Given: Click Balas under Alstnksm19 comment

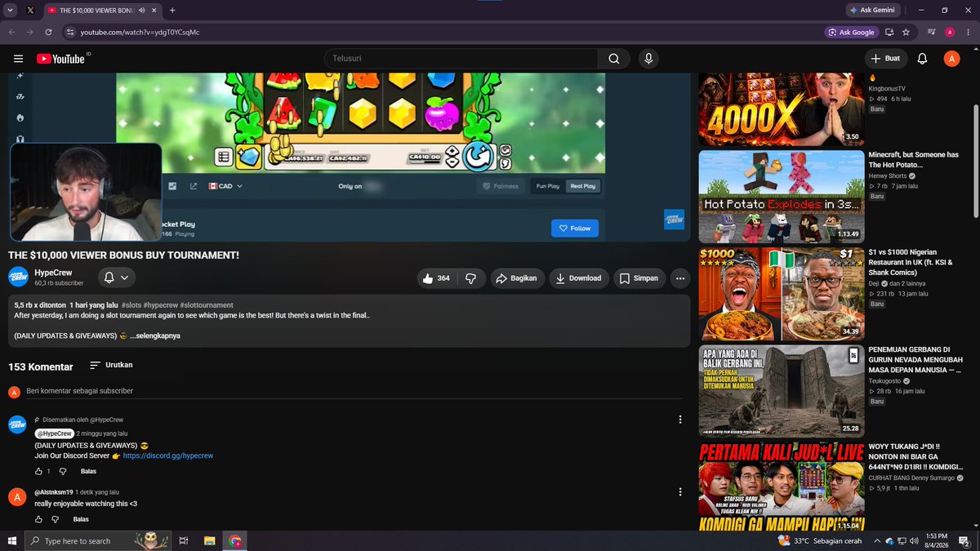Looking at the screenshot, I should point(81,519).
